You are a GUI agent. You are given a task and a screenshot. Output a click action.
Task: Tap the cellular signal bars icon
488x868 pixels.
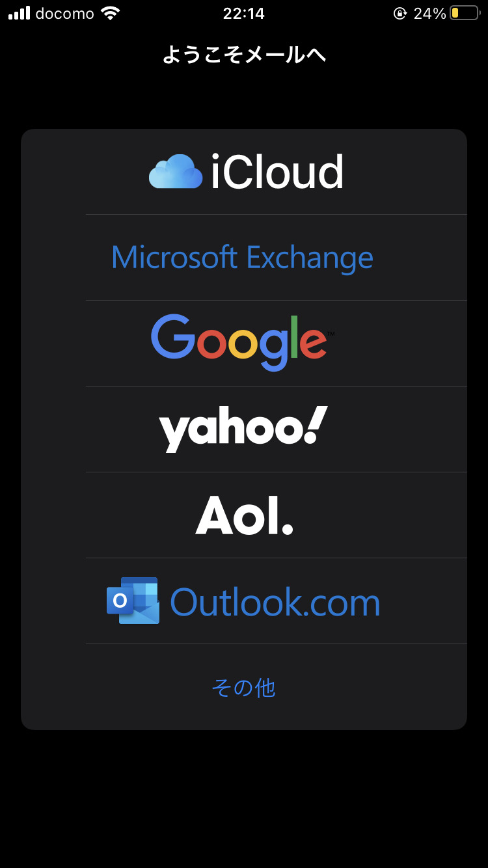tap(19, 13)
